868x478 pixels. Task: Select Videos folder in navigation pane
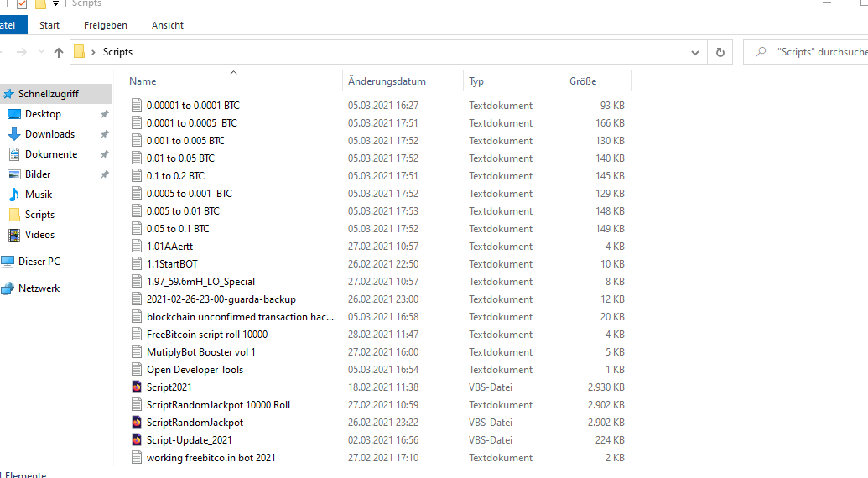[39, 235]
